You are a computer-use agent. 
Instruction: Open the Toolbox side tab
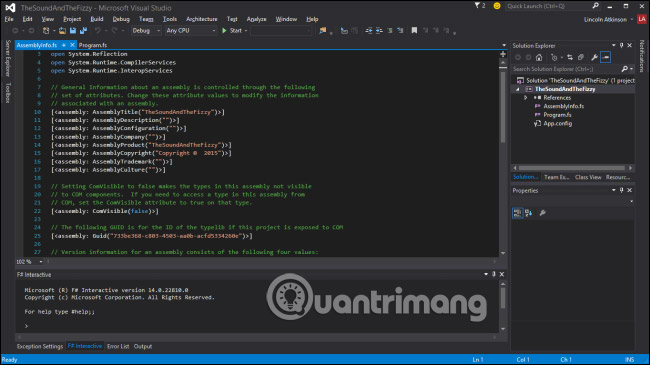7,92
